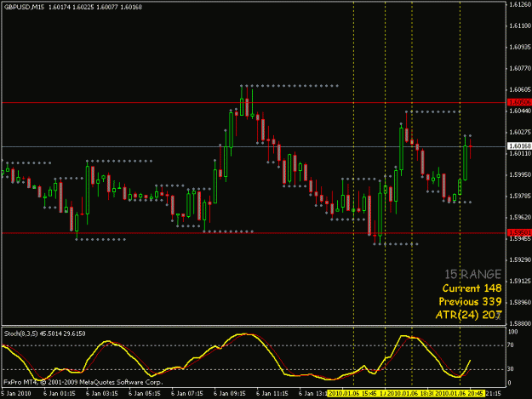Viewport: 532px width, 399px height.
Task: Click the 1.58800 price scale label
Action: 519,323
